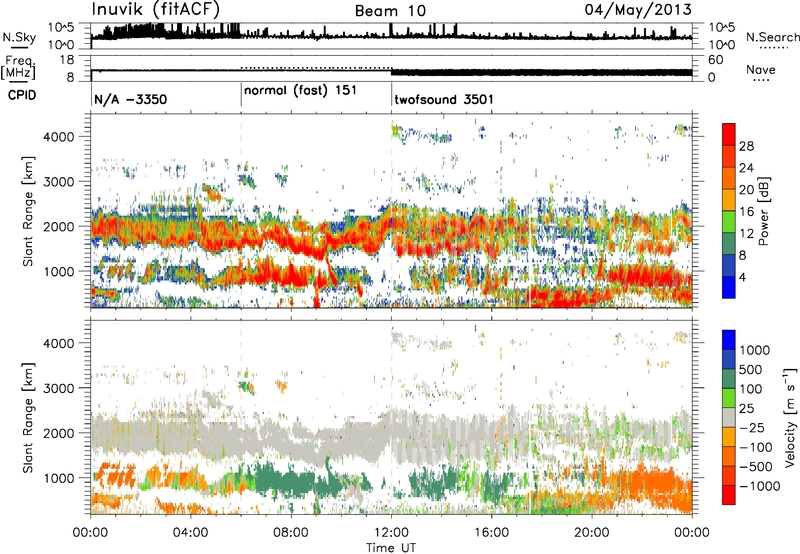800x554 pixels.
Task: Click the 'Power [dB]' colorbar title
Action: tap(764, 211)
